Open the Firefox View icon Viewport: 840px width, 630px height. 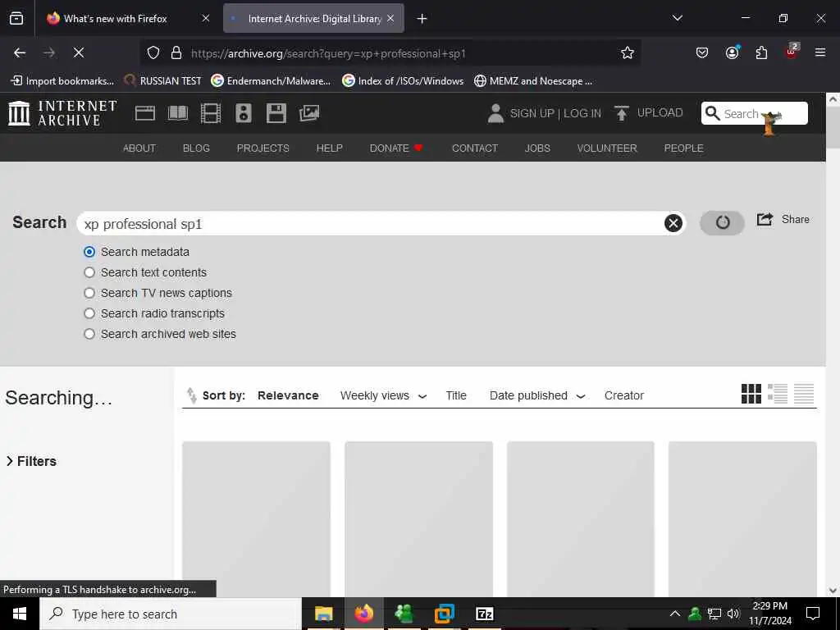pyautogui.click(x=16, y=18)
